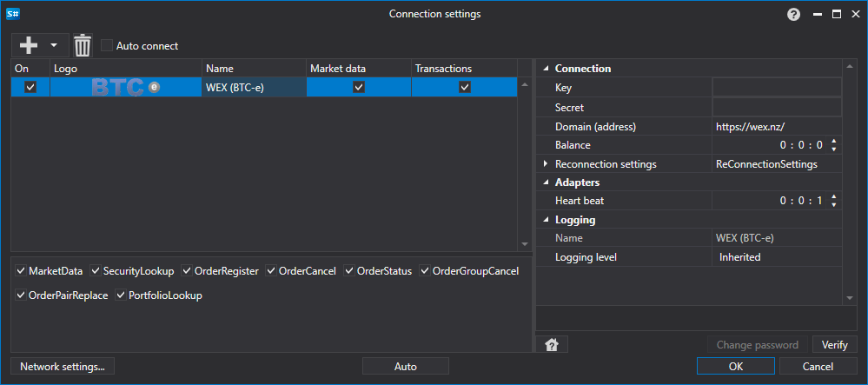This screenshot has height=385, width=868.
Task: Decrease Balance time with down arrow
Action: [x=833, y=149]
